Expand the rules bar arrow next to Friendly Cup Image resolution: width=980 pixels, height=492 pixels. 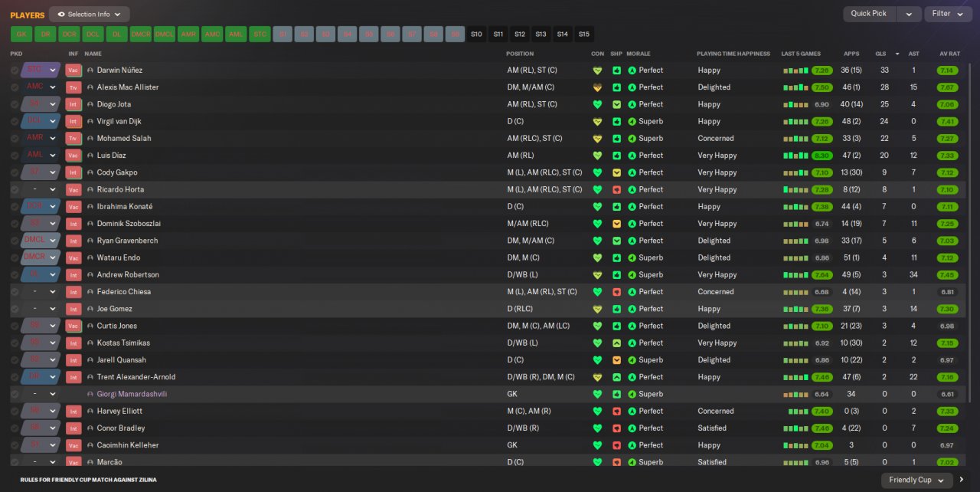click(x=962, y=480)
